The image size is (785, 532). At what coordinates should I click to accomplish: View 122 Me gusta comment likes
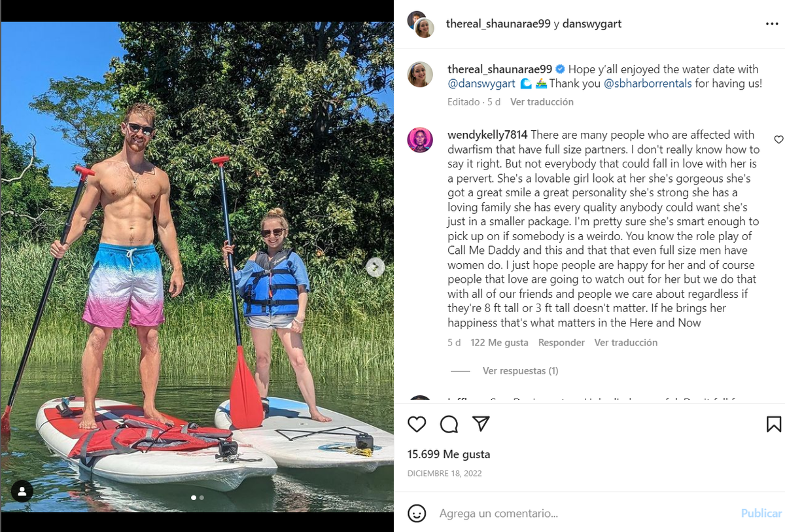(499, 342)
